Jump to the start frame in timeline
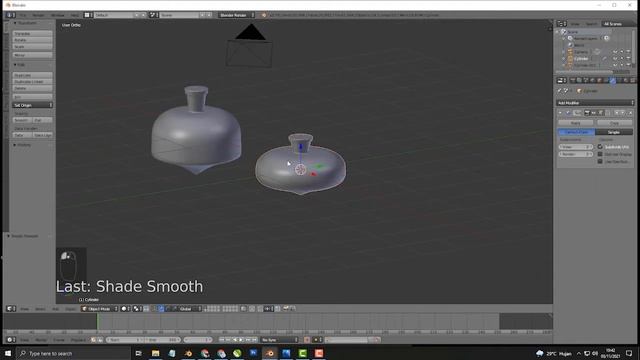The height and width of the screenshot is (360, 640). (222, 340)
